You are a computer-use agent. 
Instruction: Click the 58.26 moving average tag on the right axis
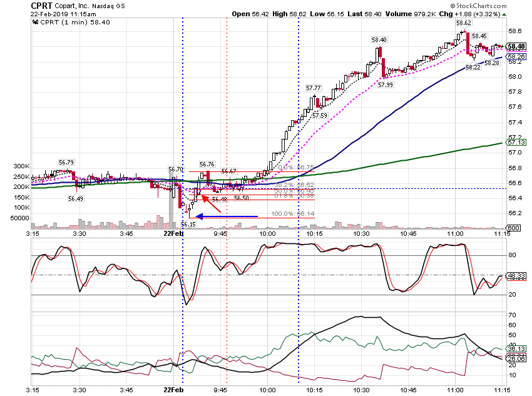pos(516,57)
